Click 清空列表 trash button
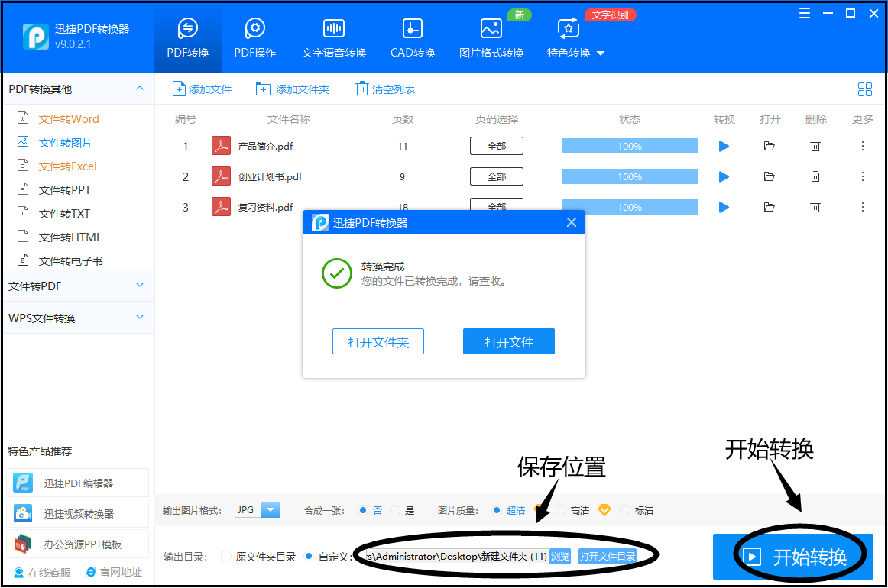 click(x=385, y=89)
